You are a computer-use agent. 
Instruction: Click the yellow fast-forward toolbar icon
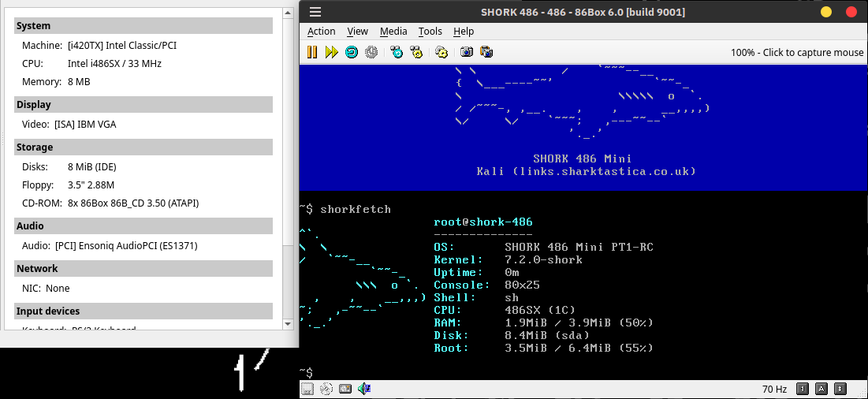click(x=332, y=52)
